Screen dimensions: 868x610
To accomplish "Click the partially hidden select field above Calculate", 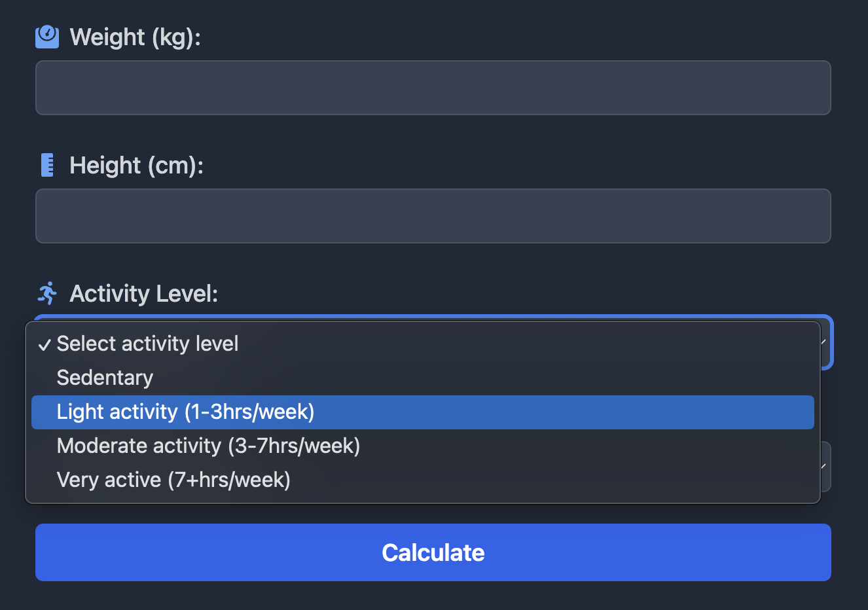I will tap(825, 467).
